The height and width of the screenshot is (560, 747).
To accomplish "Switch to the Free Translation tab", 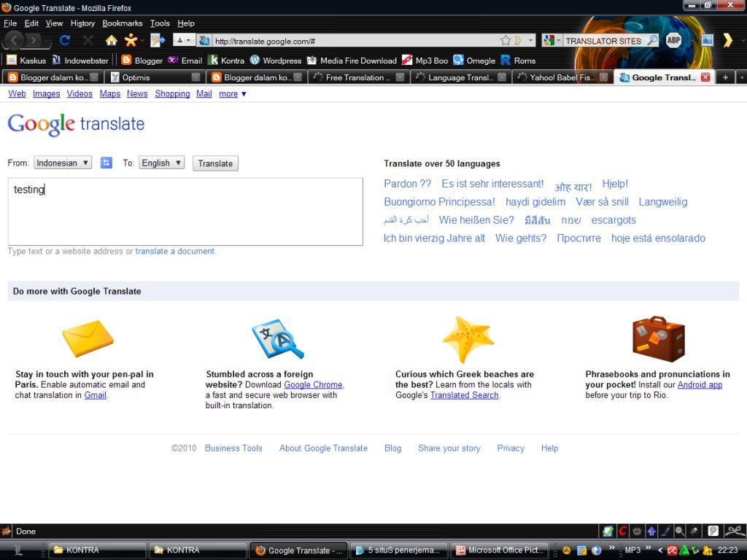I will tap(357, 77).
